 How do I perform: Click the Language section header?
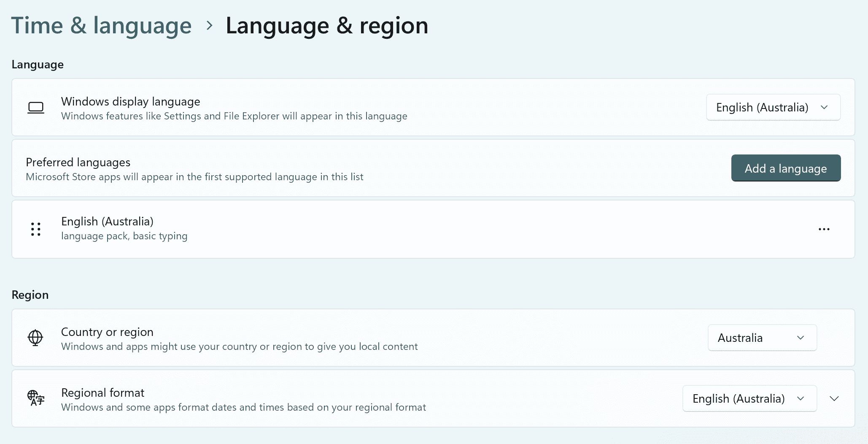pyautogui.click(x=38, y=65)
